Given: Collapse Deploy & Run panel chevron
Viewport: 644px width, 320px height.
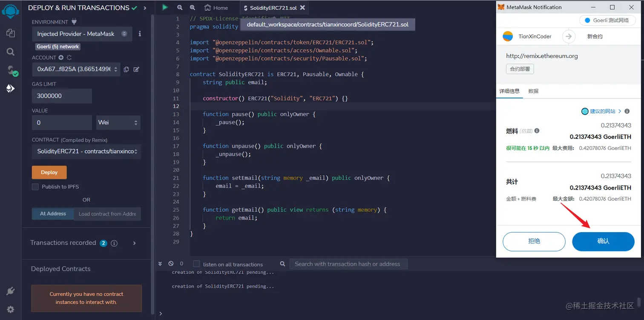Looking at the screenshot, I should (x=145, y=8).
